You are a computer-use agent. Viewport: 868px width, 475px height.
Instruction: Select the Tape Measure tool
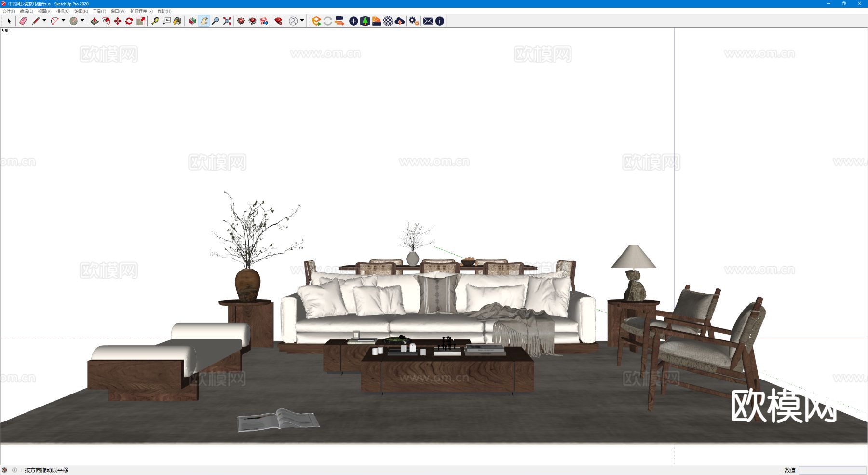tap(155, 21)
